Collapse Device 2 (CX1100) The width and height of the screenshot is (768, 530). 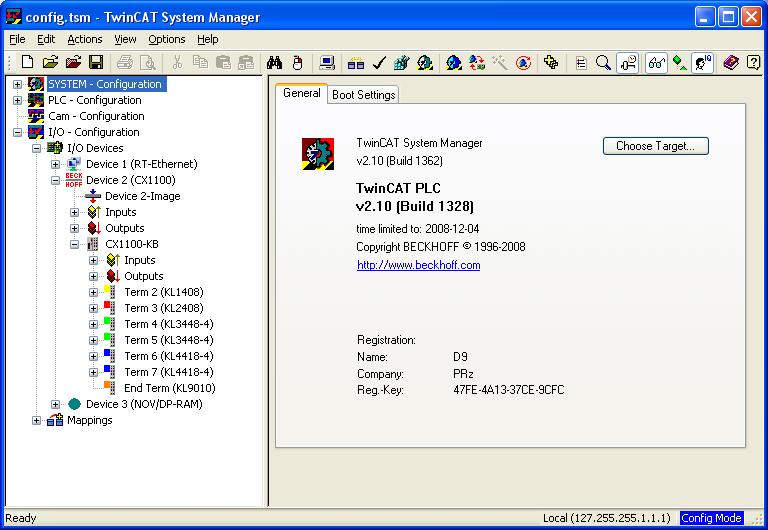tap(55, 180)
